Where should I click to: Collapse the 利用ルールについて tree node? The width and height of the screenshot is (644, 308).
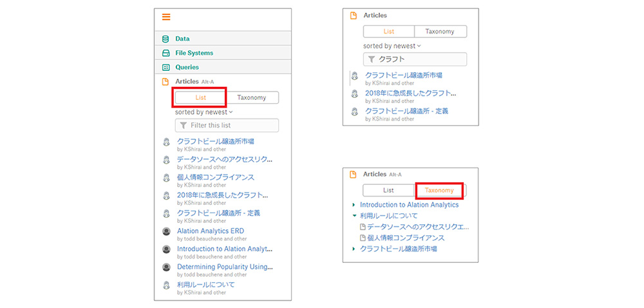(354, 216)
